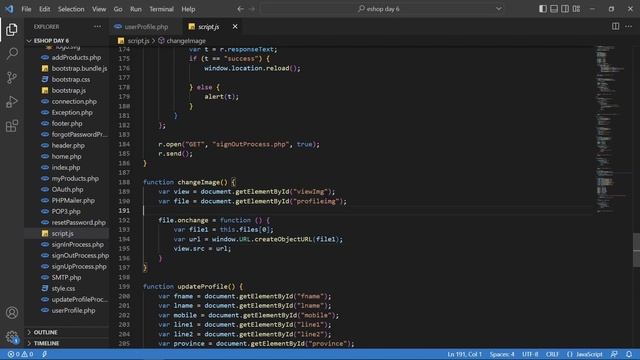640x360 pixels.
Task: Open editor More Actions ellipsis
Action: [628, 26]
